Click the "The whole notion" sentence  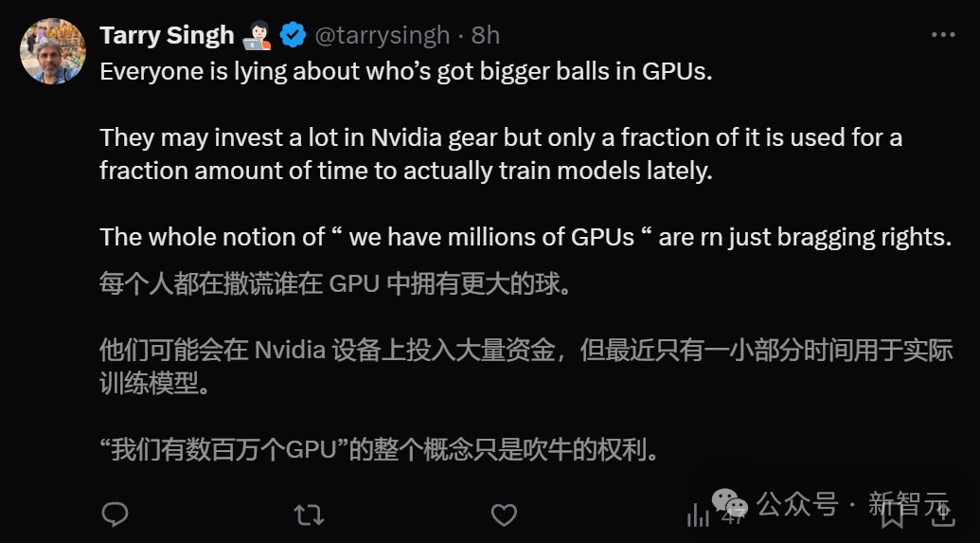525,237
